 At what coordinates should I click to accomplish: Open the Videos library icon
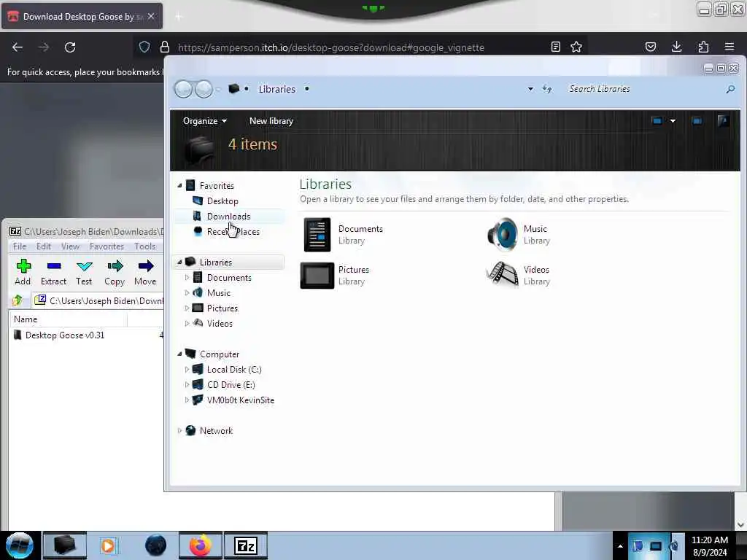pos(503,275)
